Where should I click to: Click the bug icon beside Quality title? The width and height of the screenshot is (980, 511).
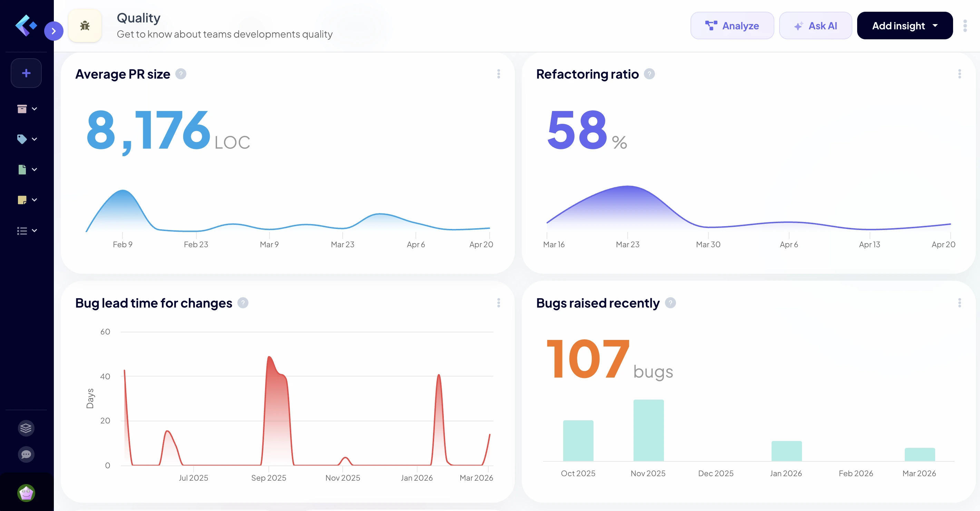click(x=85, y=26)
